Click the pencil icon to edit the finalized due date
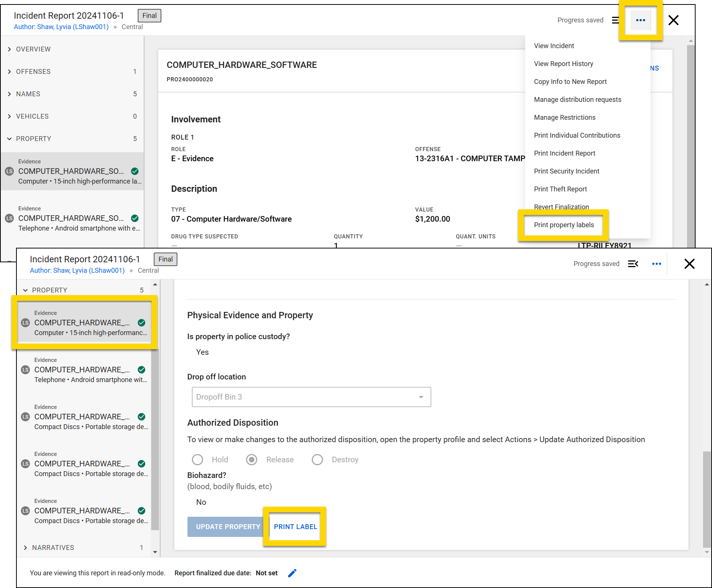Screen dimensions: 712x588 point(292,573)
